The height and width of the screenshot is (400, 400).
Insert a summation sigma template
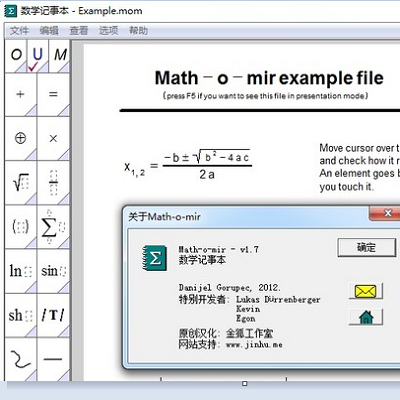[53, 227]
